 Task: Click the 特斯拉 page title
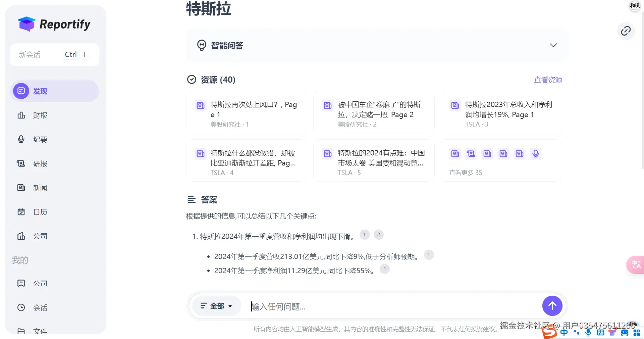[209, 9]
